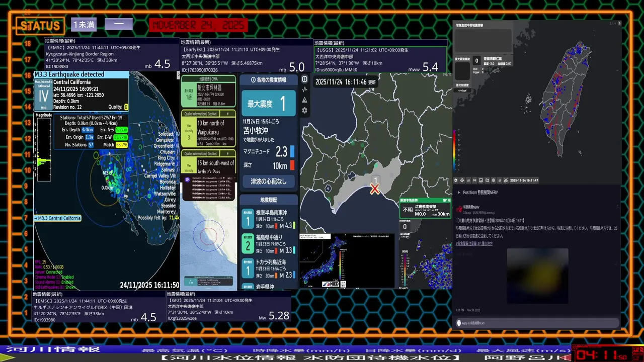Click the locate target icon in Taiwan toolbar
Screen dimensions: 644x362
pos(462,180)
